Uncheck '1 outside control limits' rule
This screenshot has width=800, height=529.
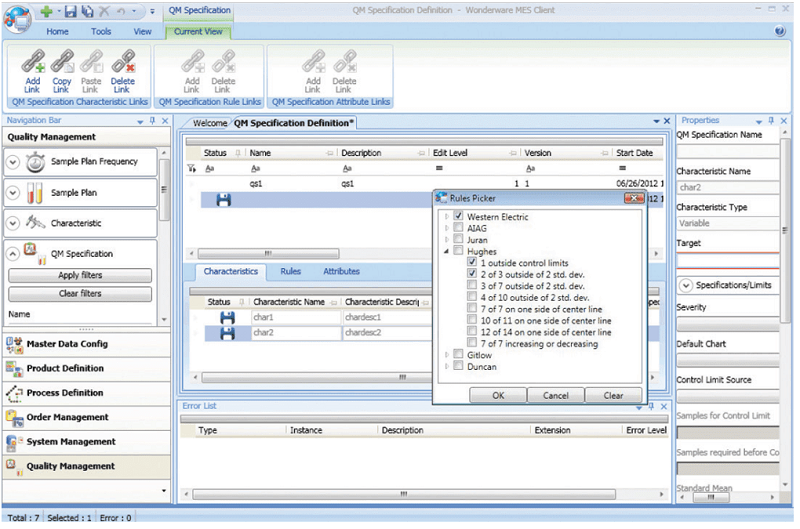[472, 262]
